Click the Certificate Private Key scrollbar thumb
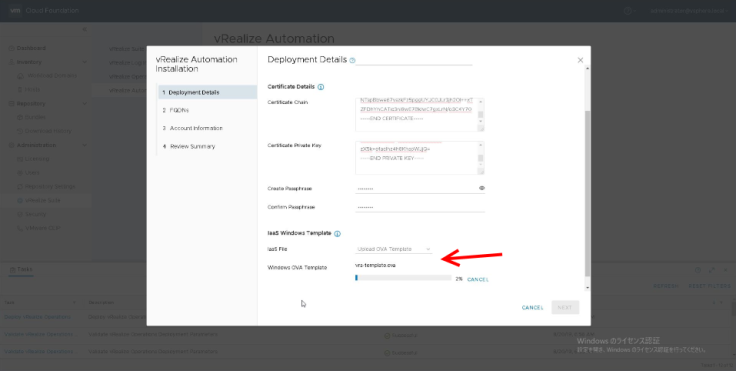Screen dimensions: 736x371 click(481, 158)
